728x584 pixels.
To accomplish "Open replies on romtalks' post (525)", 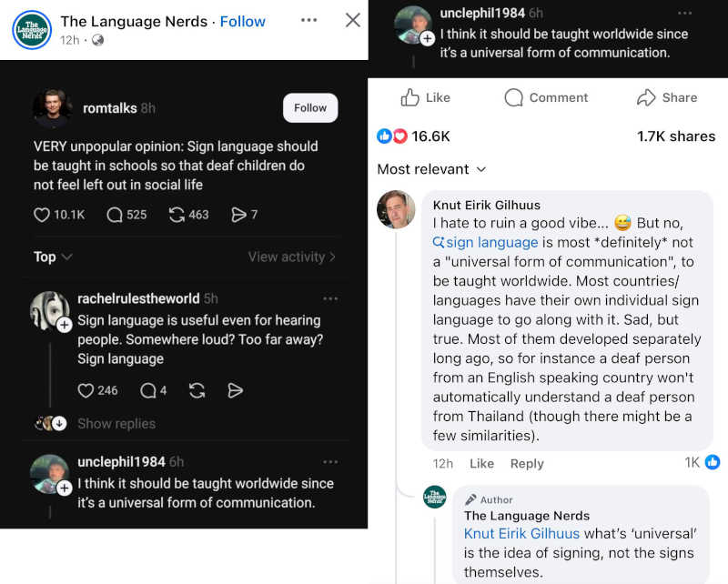I will click(115, 215).
